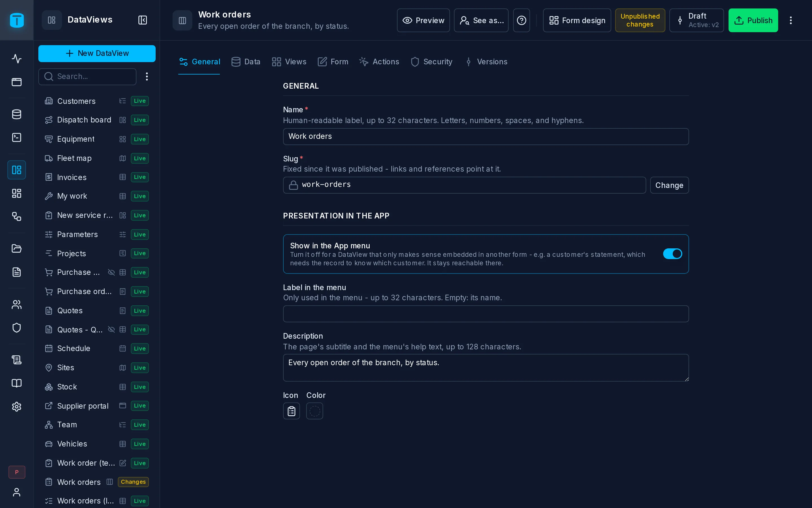Collapse the DataViews side panel
This screenshot has height=508, width=812.
(x=143, y=20)
